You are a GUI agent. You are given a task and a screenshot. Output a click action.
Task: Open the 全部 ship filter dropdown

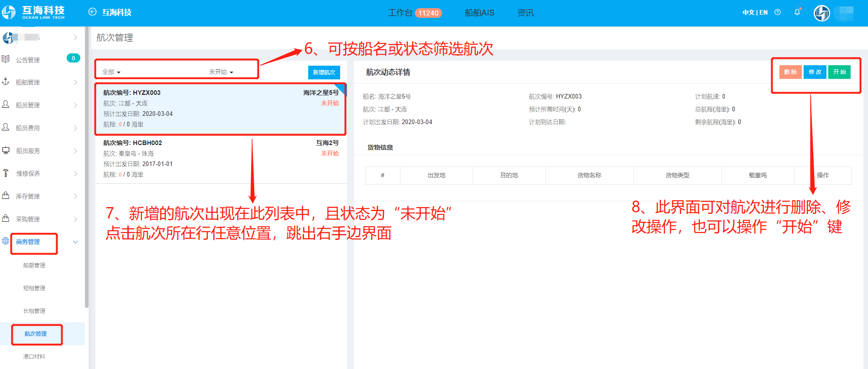(111, 72)
